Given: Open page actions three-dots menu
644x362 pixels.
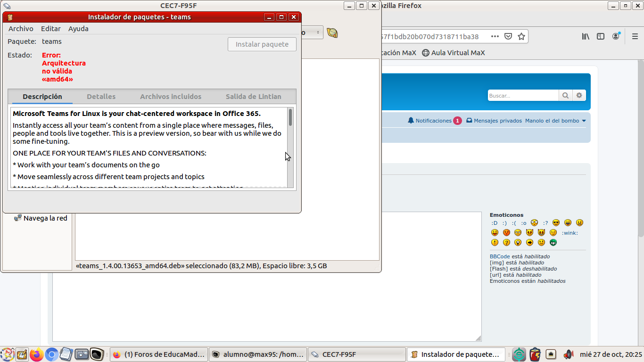Looking at the screenshot, I should pos(495,36).
